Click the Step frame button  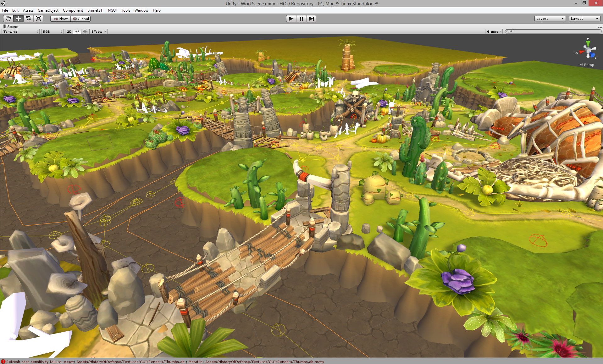click(311, 19)
